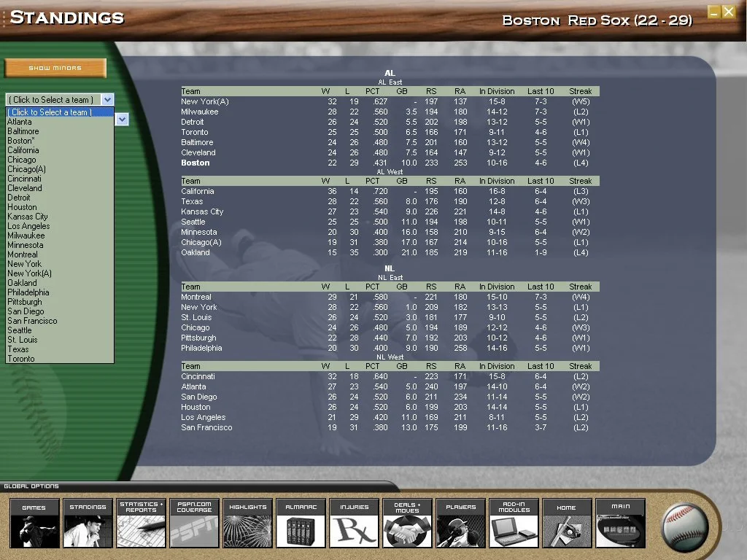The height and width of the screenshot is (560, 747).
Task: Pick New York(A) from team list
Action: pos(30,273)
